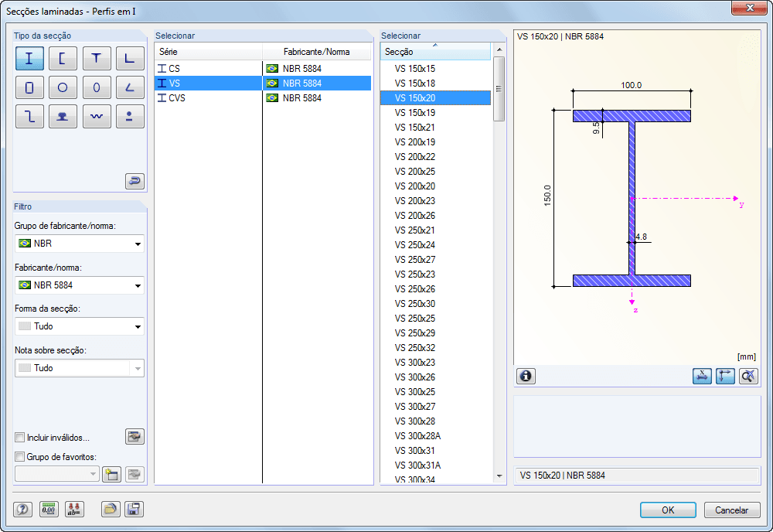Reset view zoom icon in preview
Screen dimensions: 773x532
pos(748,377)
